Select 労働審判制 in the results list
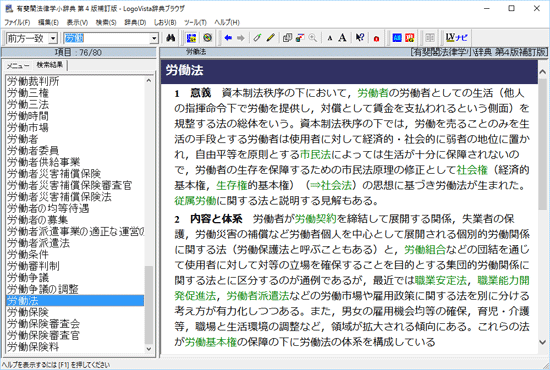The image size is (550, 370). (33, 266)
